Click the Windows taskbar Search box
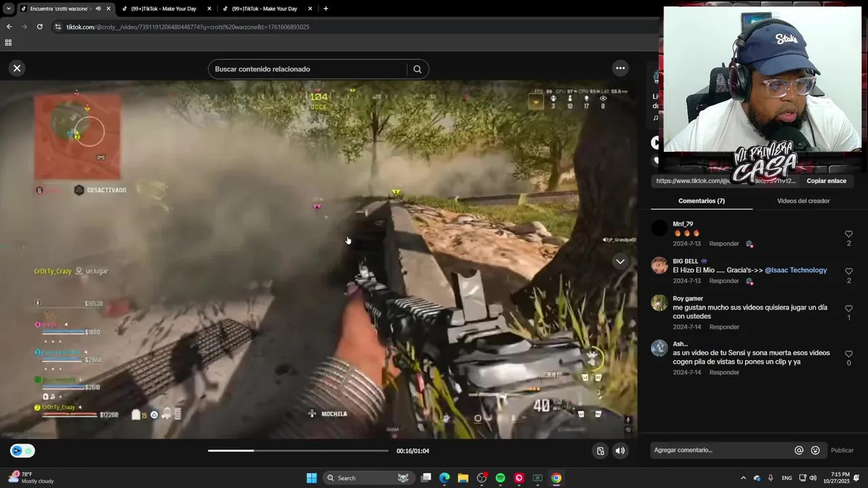This screenshot has width=868, height=488. click(370, 478)
